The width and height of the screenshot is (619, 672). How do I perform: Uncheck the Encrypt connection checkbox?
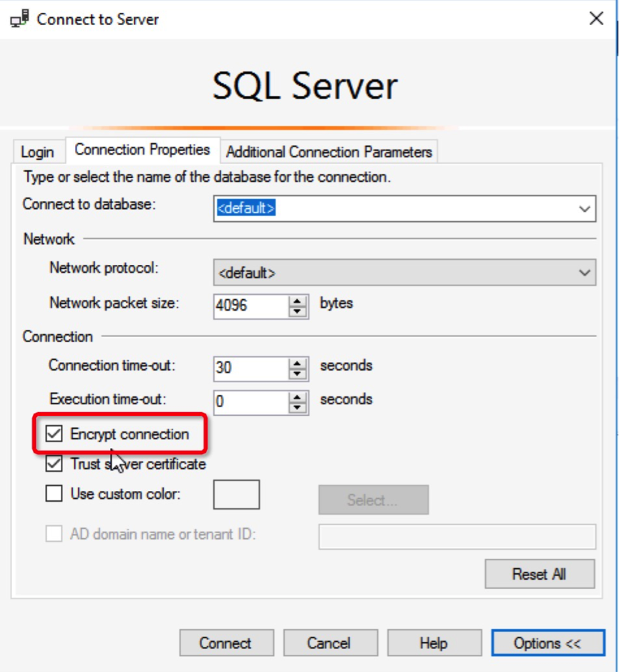[x=54, y=434]
